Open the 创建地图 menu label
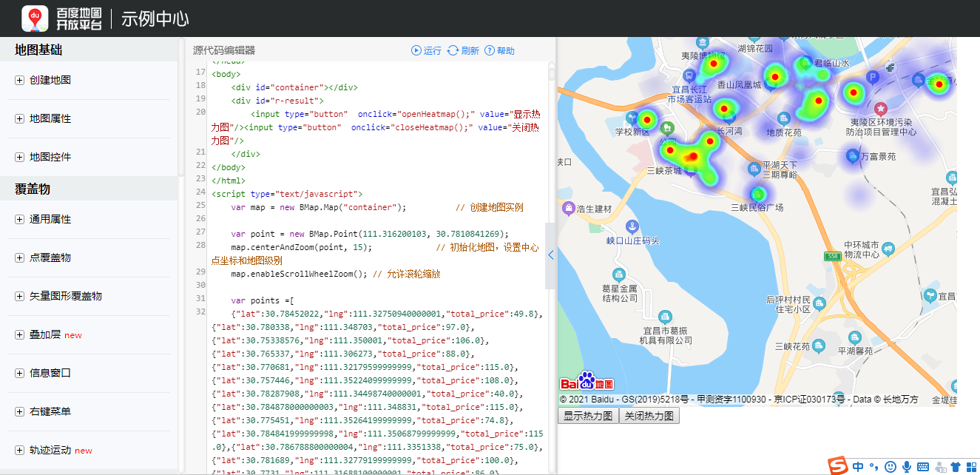The image size is (980, 475). pos(50,80)
